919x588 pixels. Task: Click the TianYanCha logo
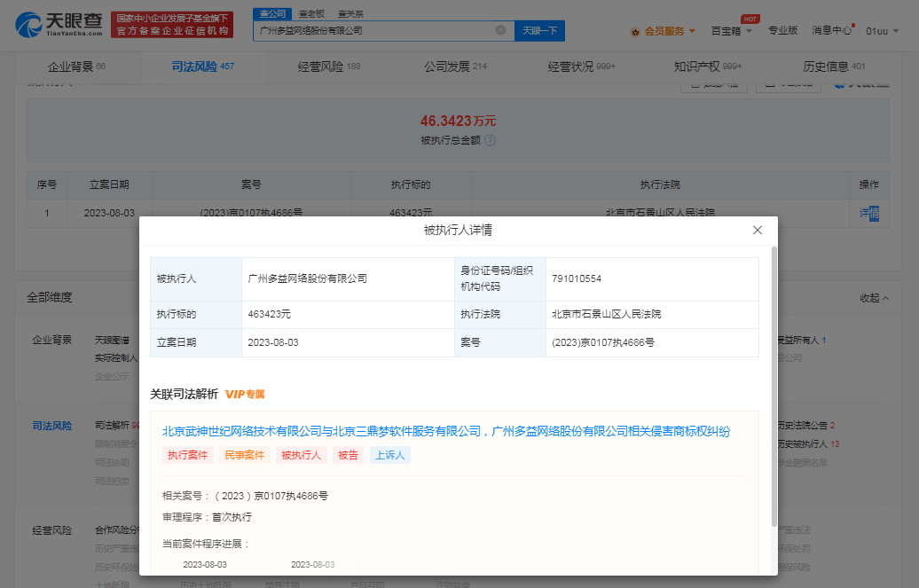[x=59, y=25]
